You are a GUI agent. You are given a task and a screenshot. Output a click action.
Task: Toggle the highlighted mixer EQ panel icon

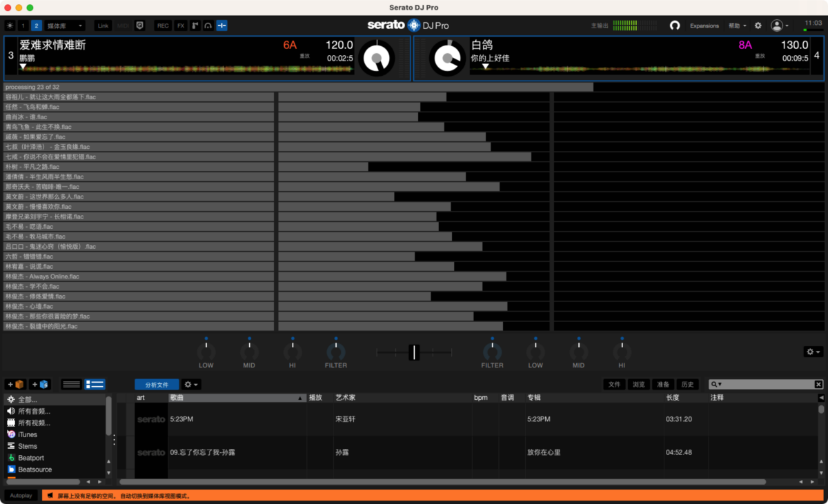click(x=221, y=26)
